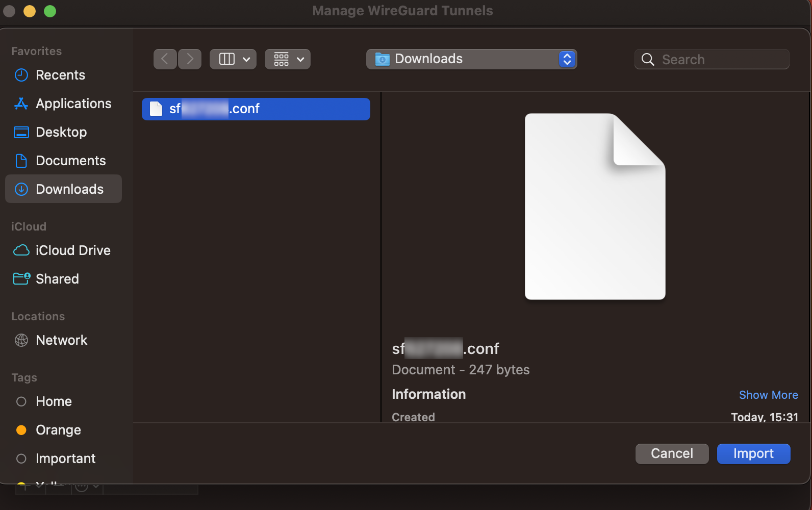
Task: Click the Tags section header
Action: (24, 377)
